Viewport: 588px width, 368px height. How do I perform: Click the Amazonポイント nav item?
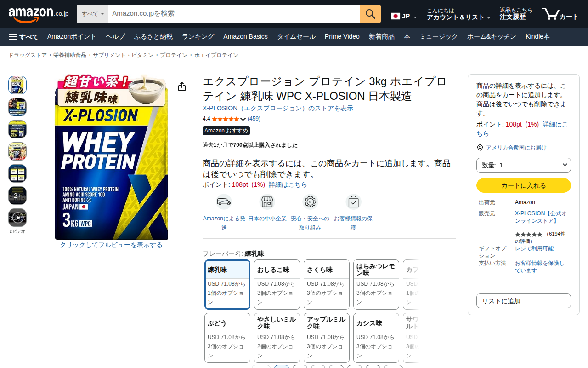point(72,37)
